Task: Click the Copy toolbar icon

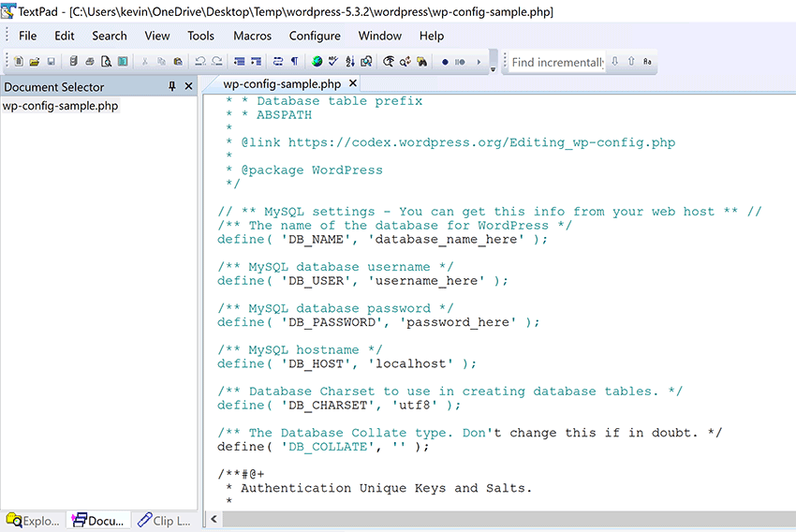Action: pyautogui.click(x=161, y=62)
